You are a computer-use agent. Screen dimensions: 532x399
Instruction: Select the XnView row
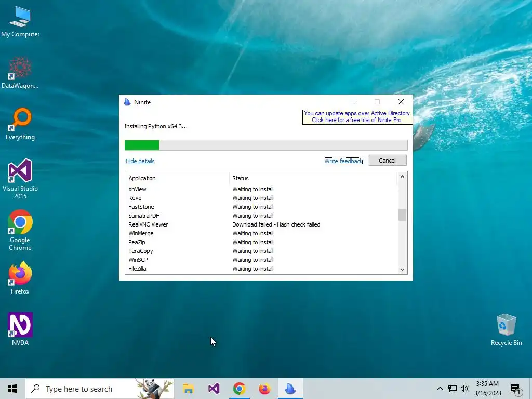[261, 189]
